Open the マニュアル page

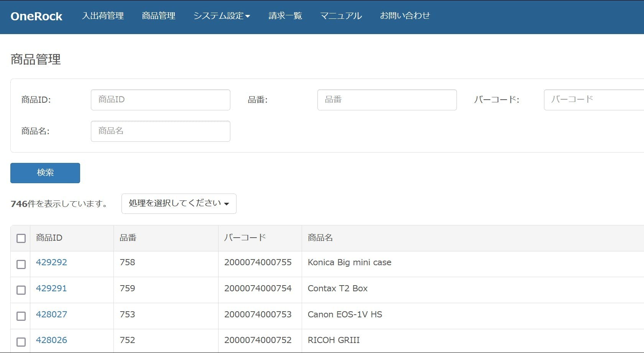341,16
